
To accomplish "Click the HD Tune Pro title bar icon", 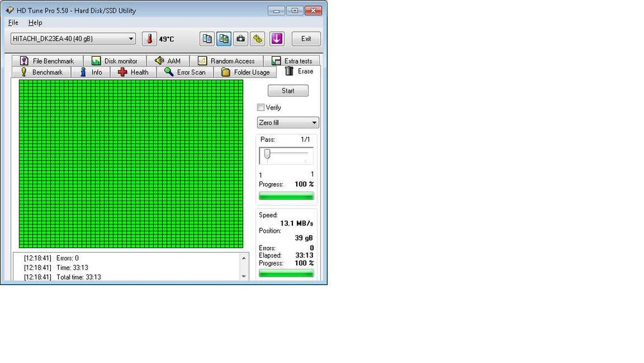I will tap(10, 10).
